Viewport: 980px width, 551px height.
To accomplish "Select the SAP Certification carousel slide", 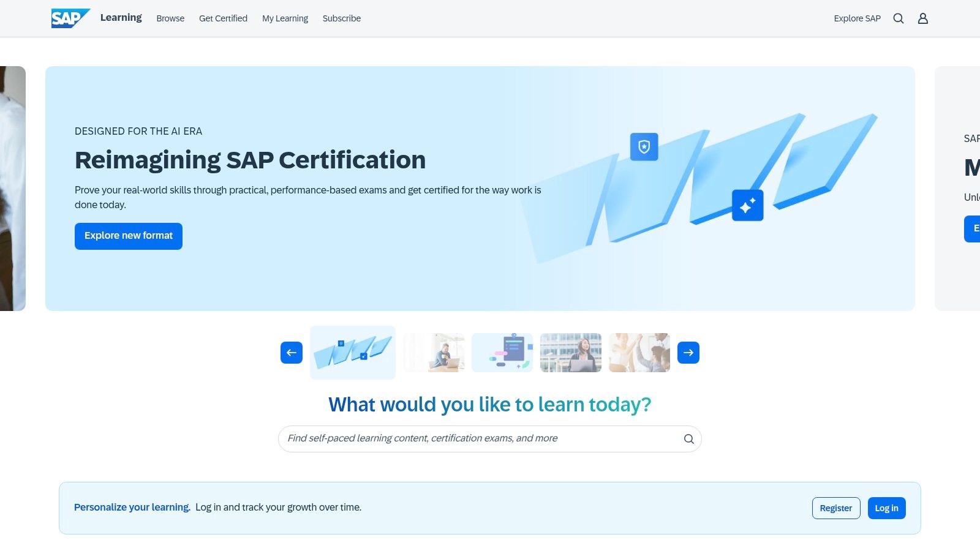I will point(353,353).
